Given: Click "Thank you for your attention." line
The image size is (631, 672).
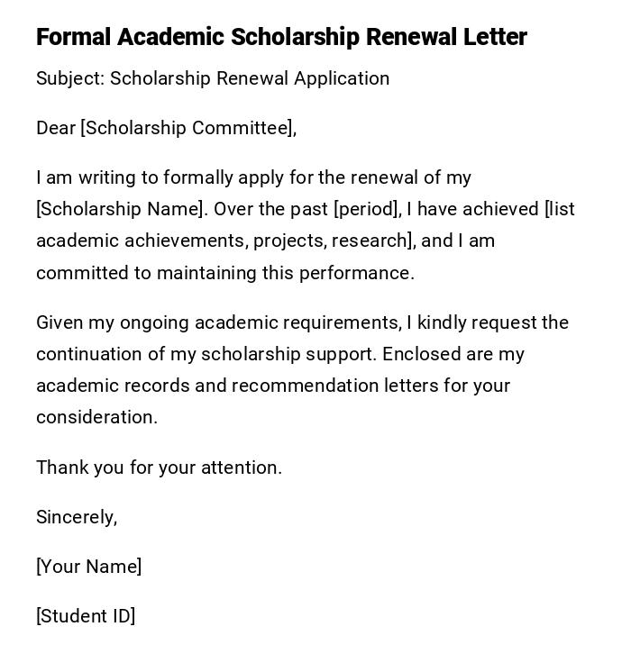Looking at the screenshot, I should click(x=160, y=468).
